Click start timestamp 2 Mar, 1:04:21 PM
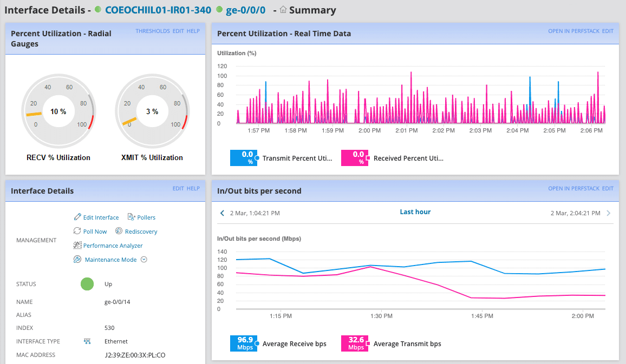The image size is (626, 364). click(255, 213)
